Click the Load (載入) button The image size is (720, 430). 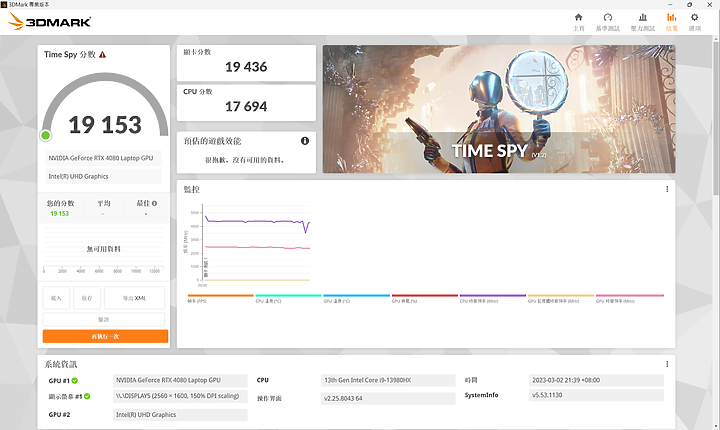click(x=56, y=298)
